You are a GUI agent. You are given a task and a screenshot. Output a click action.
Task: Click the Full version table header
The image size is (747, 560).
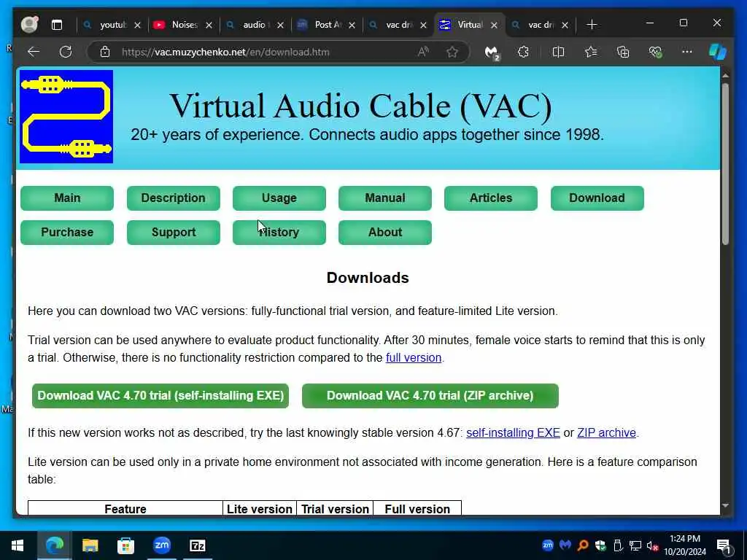coord(417,509)
